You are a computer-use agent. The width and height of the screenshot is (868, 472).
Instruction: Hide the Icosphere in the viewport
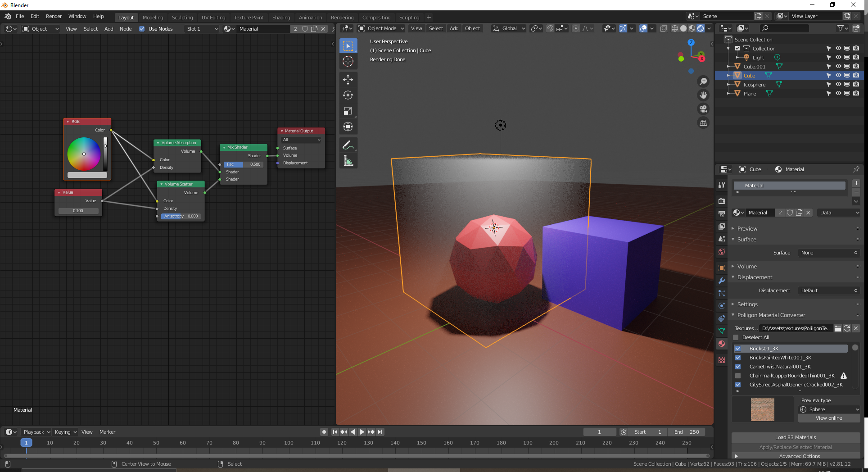[838, 84]
